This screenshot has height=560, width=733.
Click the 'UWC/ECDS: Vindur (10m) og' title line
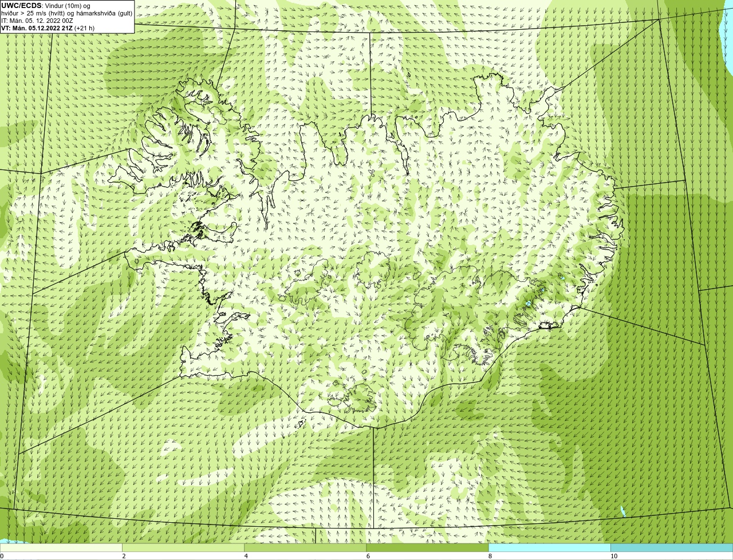point(46,6)
